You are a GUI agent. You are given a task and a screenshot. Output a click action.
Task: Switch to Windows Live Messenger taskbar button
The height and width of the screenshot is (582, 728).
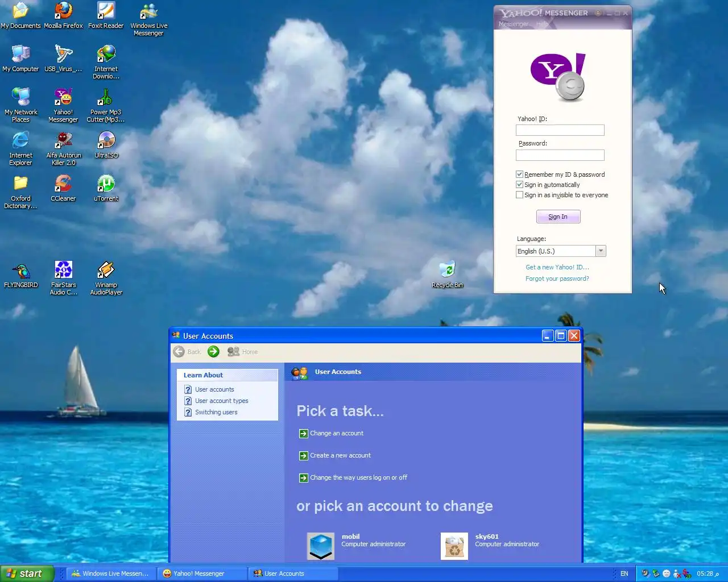pos(110,573)
